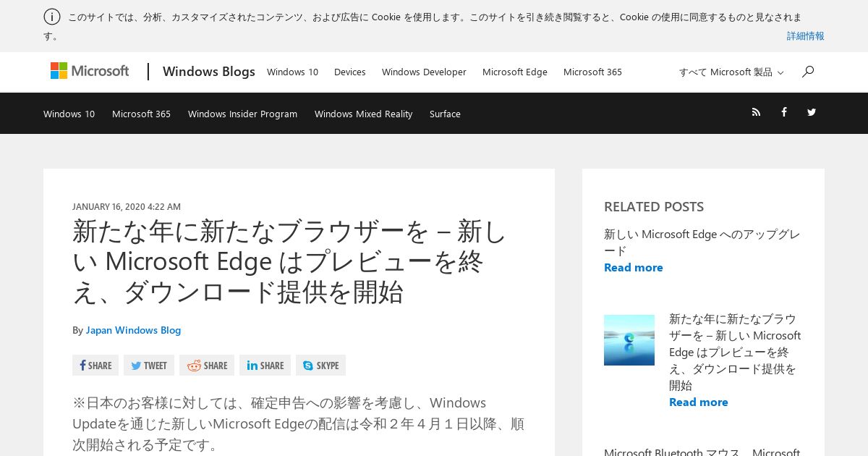Open the RSS feed icon

[x=756, y=112]
